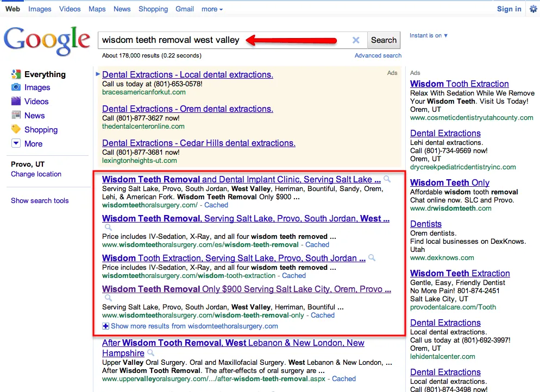The height and width of the screenshot is (392, 540).
Task: Open Shopping from the top navigation
Action: (153, 9)
